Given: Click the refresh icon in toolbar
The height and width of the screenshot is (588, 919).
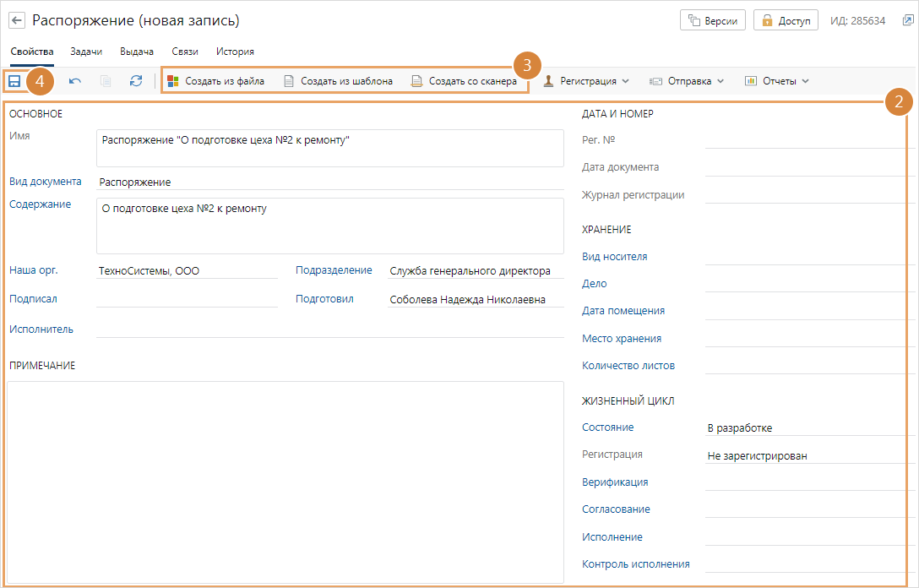Looking at the screenshot, I should [x=136, y=81].
